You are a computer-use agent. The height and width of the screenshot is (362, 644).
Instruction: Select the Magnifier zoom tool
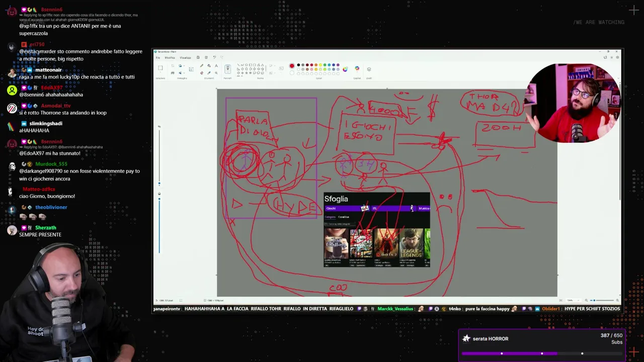click(216, 73)
